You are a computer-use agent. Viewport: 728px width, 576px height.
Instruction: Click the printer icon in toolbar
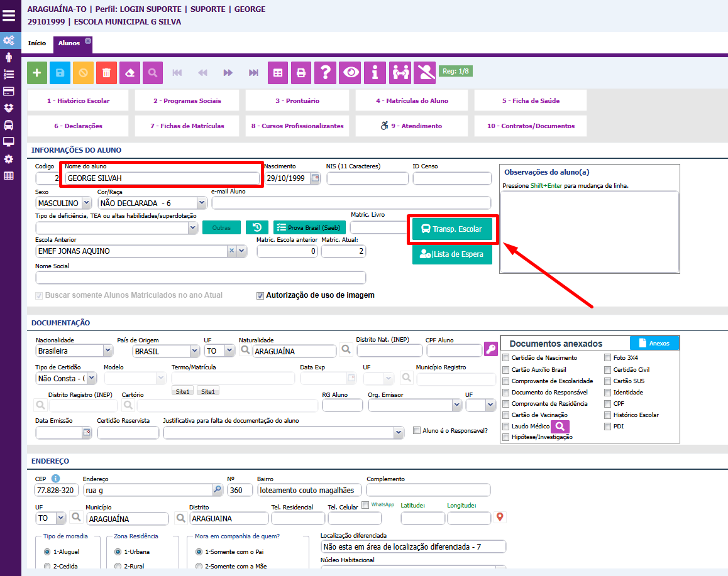click(x=301, y=73)
